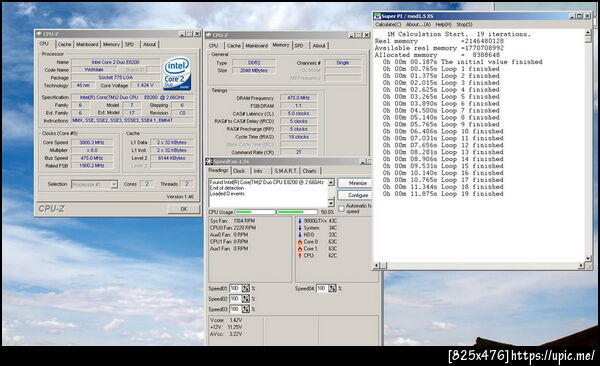The image size is (600, 366).
Task: Open the Calculate(C) menu in Super PI
Action: pyautogui.click(x=388, y=25)
